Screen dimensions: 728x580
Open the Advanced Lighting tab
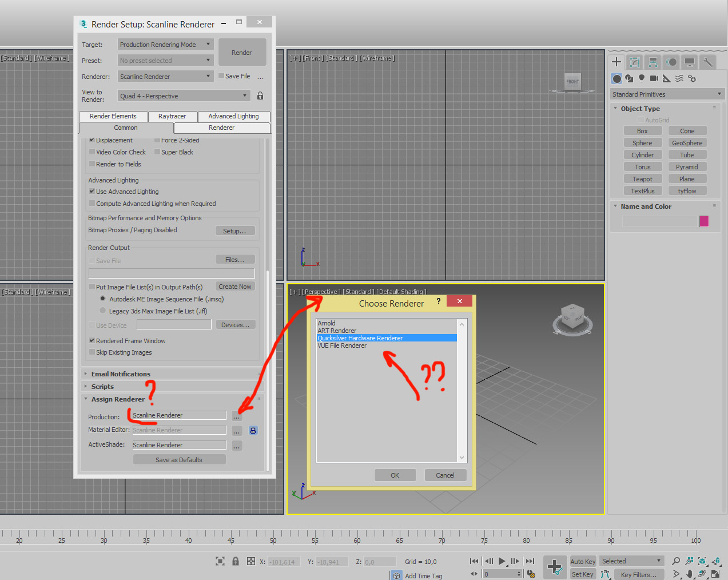[233, 116]
